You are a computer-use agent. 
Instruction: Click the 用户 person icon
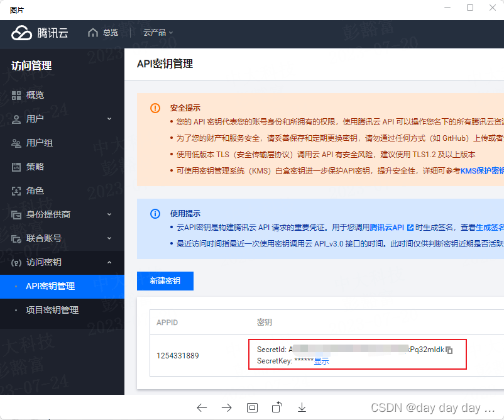(16, 119)
